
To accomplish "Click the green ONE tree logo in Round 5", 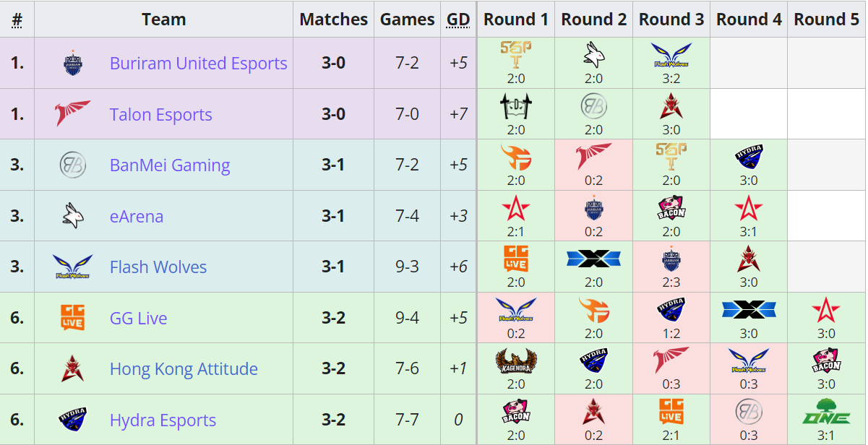I will 826,411.
